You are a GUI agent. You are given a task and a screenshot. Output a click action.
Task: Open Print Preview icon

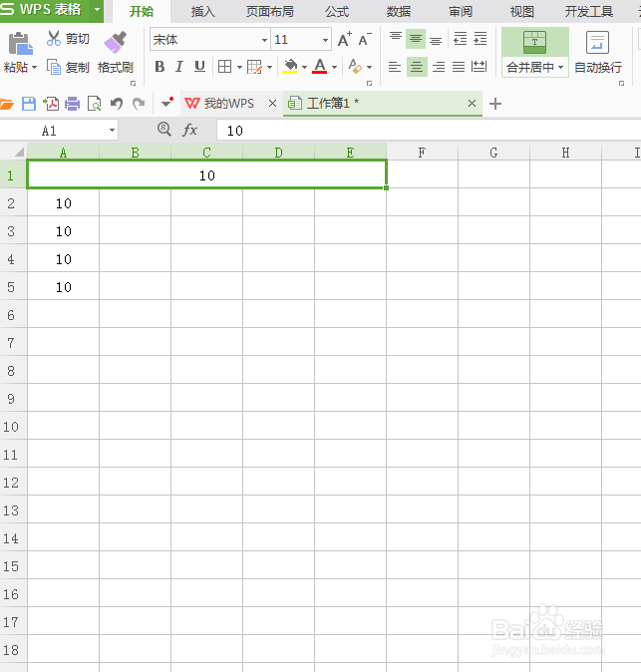(x=94, y=104)
